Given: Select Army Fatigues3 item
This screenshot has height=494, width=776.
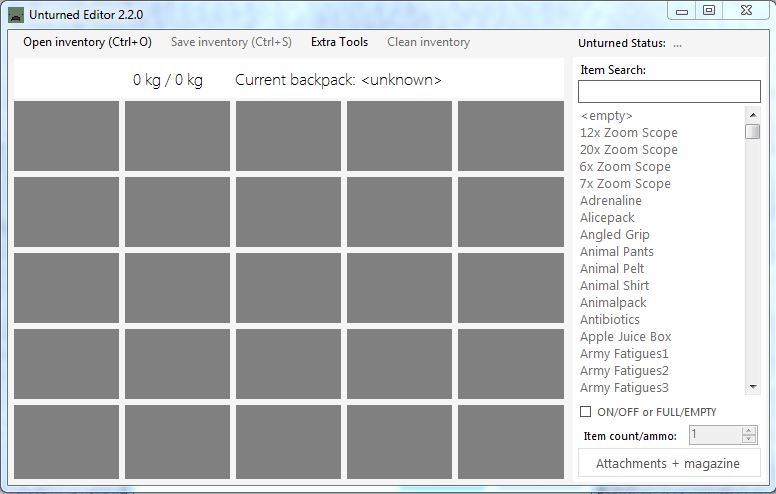Looking at the screenshot, I should click(624, 388).
